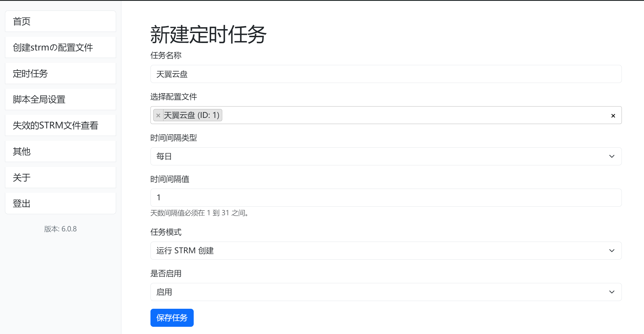This screenshot has width=644, height=334.
Task: Open 创建strmの配置文件 page
Action: (60, 47)
